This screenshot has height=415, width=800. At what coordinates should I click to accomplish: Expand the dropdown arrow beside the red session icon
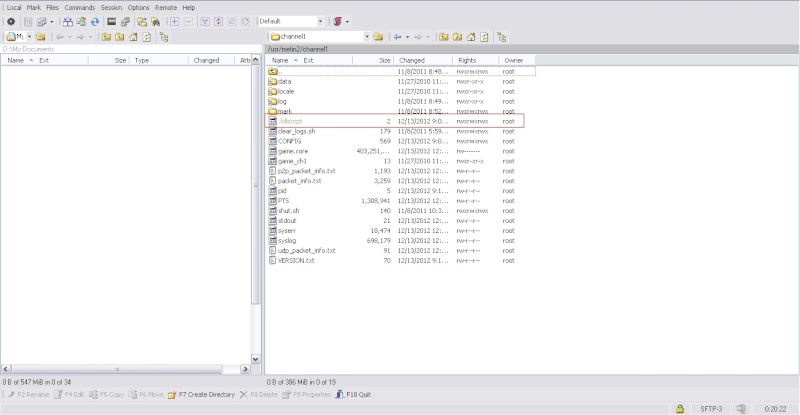coord(347,21)
